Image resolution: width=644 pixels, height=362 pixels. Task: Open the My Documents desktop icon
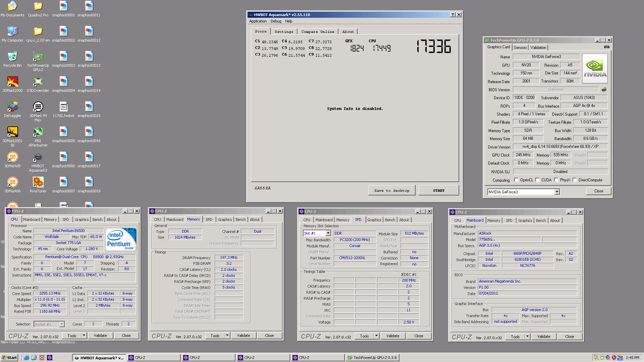(12, 9)
